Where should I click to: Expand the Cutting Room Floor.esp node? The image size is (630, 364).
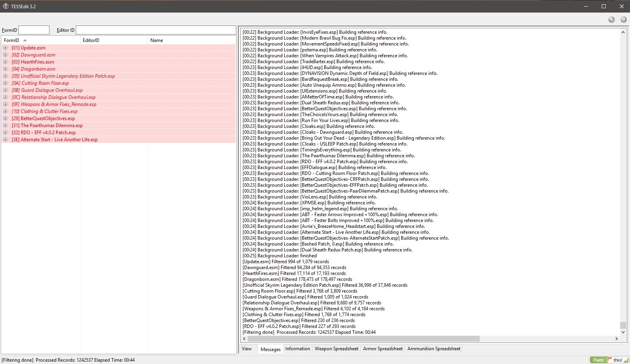[5, 83]
